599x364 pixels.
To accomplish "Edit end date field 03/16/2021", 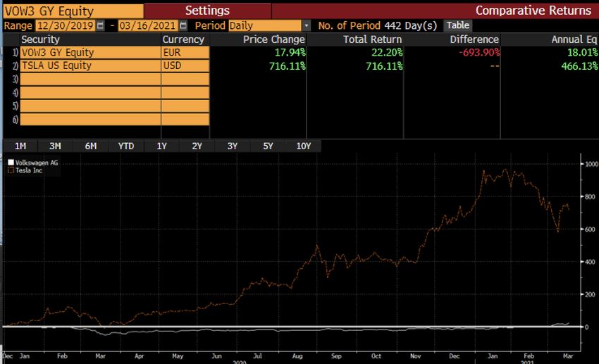I will pyautogui.click(x=148, y=25).
